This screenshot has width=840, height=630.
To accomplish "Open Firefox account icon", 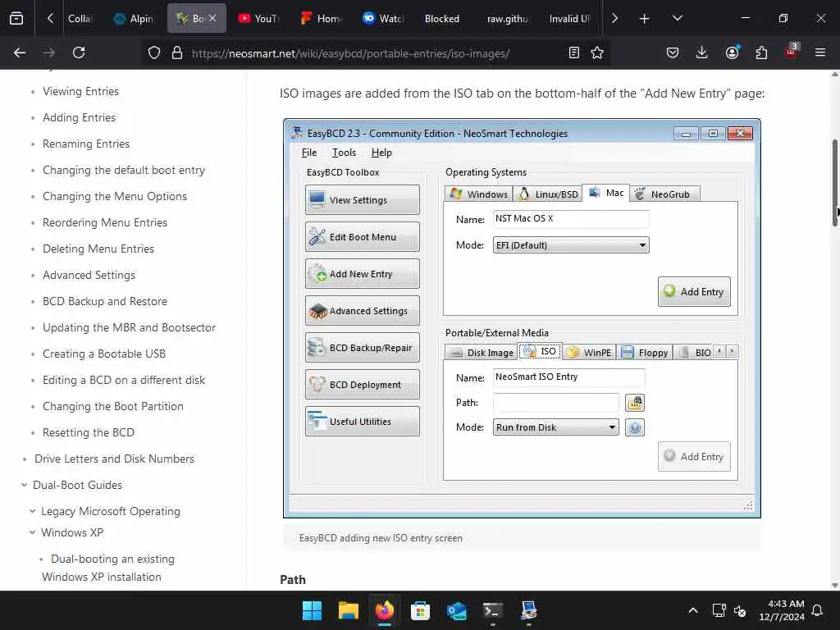I will (732, 52).
